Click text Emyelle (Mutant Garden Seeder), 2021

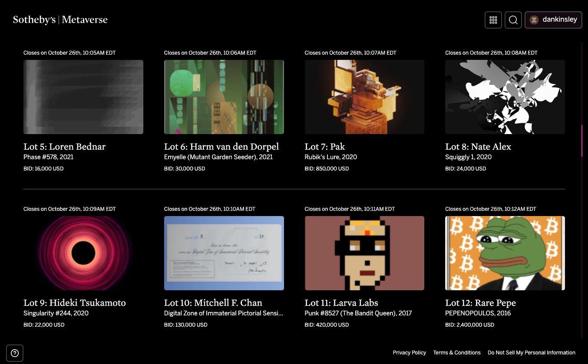point(218,157)
